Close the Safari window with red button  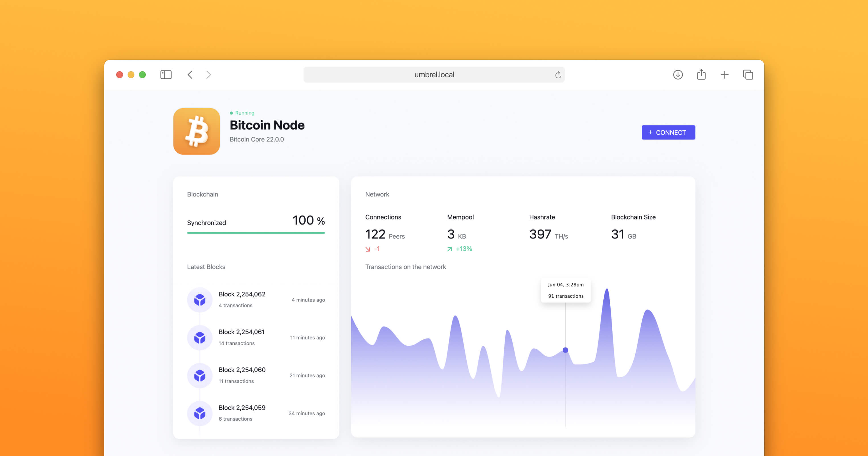[x=119, y=75]
